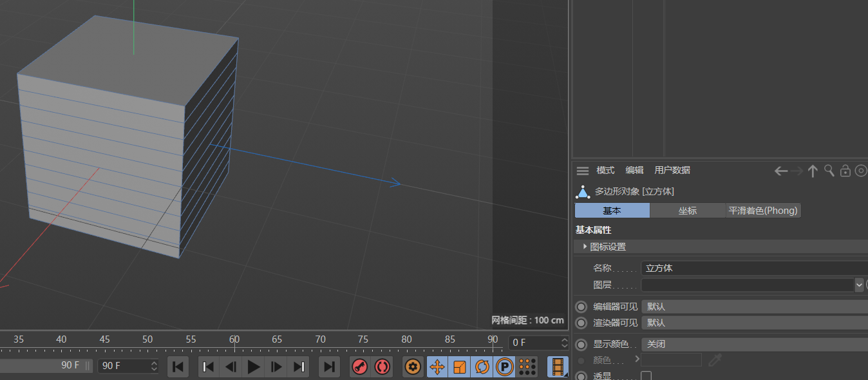This screenshot has width=868, height=380.
Task: Jump to the start of the animation
Action: point(178,367)
